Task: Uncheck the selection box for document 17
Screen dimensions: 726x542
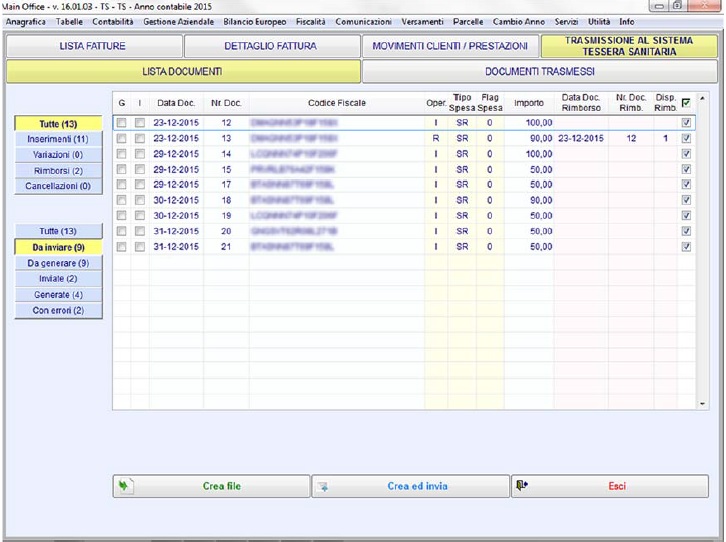Action: (x=686, y=184)
